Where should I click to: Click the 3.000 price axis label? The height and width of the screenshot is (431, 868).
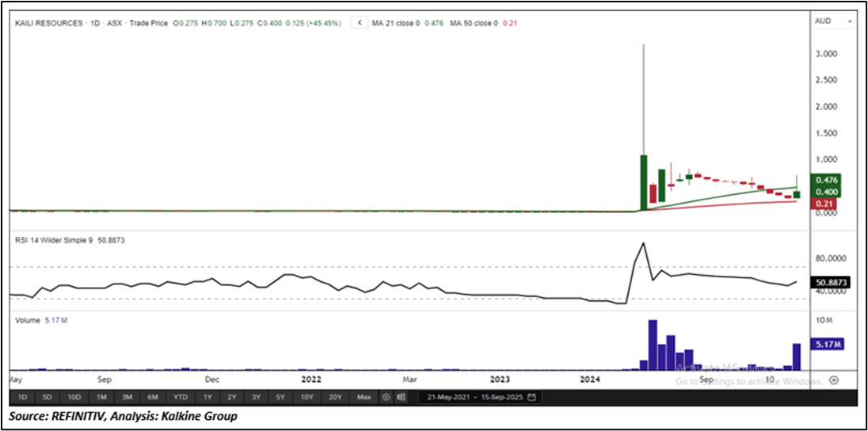tap(827, 55)
